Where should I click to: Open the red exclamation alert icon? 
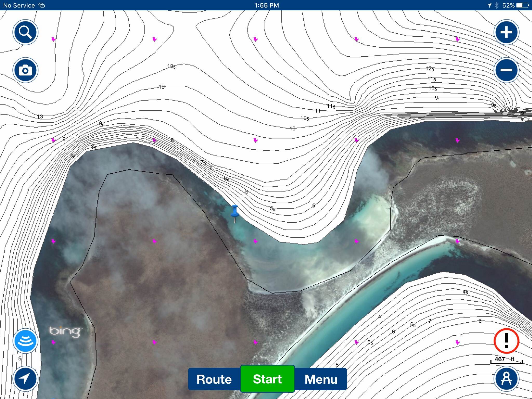pos(506,341)
